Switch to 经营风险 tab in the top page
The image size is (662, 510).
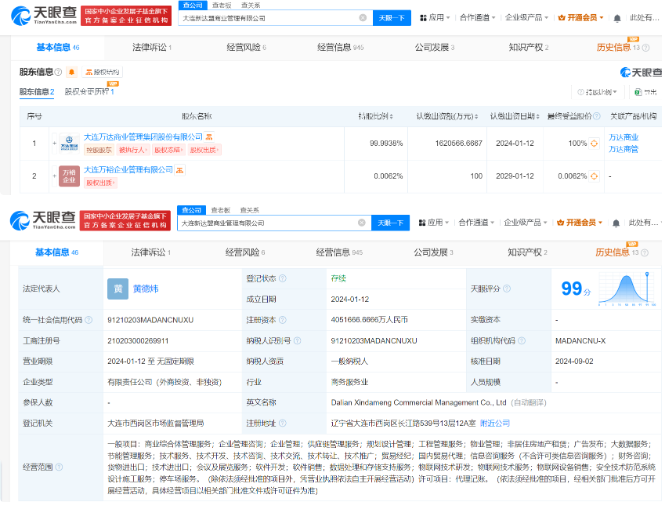tap(246, 48)
